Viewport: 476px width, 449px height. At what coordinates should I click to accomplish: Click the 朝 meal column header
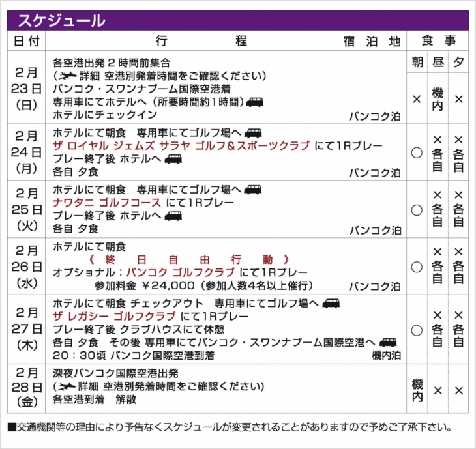tap(417, 62)
